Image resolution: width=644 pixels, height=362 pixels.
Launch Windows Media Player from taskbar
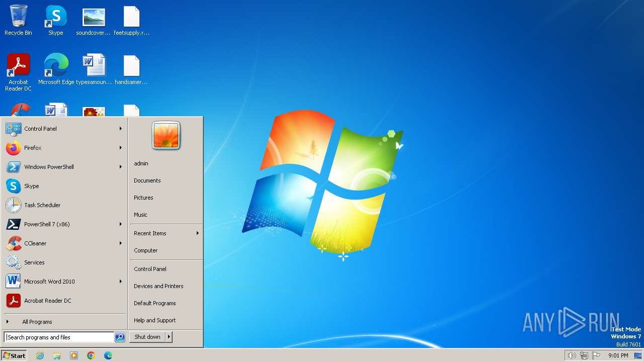tap(74, 355)
